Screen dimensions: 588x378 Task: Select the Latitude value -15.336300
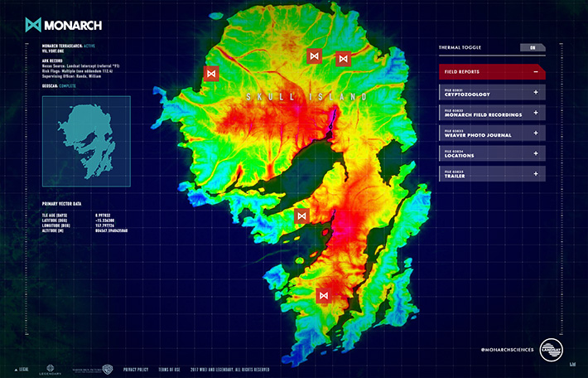104,220
